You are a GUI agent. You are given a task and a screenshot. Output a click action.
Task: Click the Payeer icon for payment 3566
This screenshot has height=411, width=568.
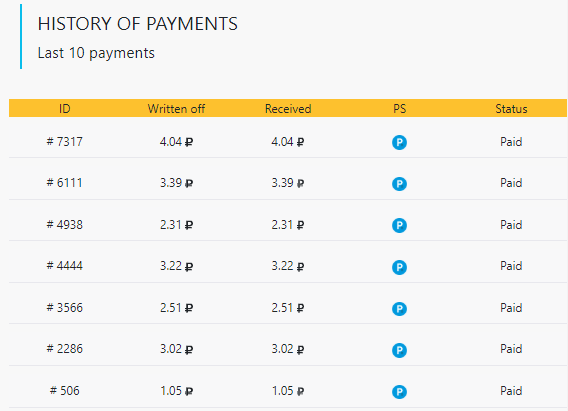pos(399,309)
